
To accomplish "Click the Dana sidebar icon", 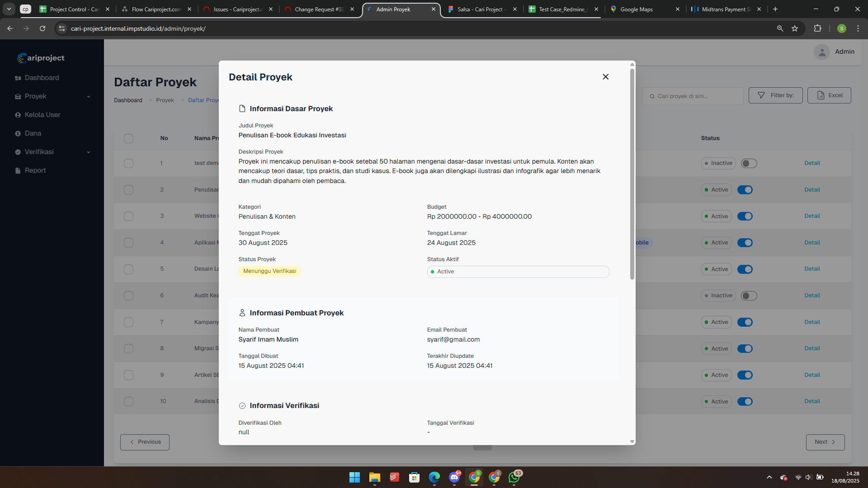I will (18, 134).
